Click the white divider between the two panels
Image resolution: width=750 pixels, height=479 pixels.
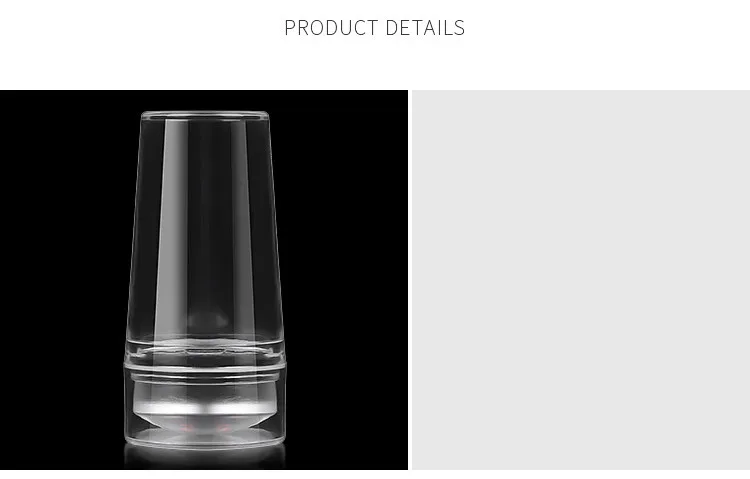tap(410, 279)
